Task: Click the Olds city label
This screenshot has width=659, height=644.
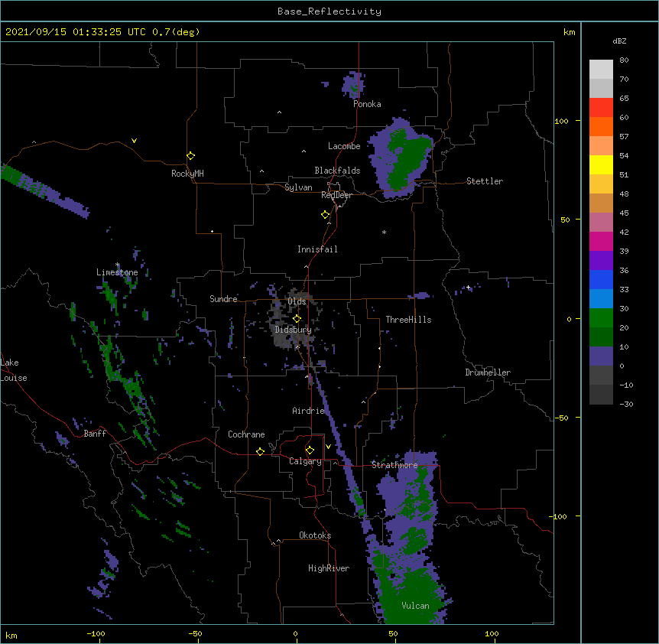Action: click(297, 301)
